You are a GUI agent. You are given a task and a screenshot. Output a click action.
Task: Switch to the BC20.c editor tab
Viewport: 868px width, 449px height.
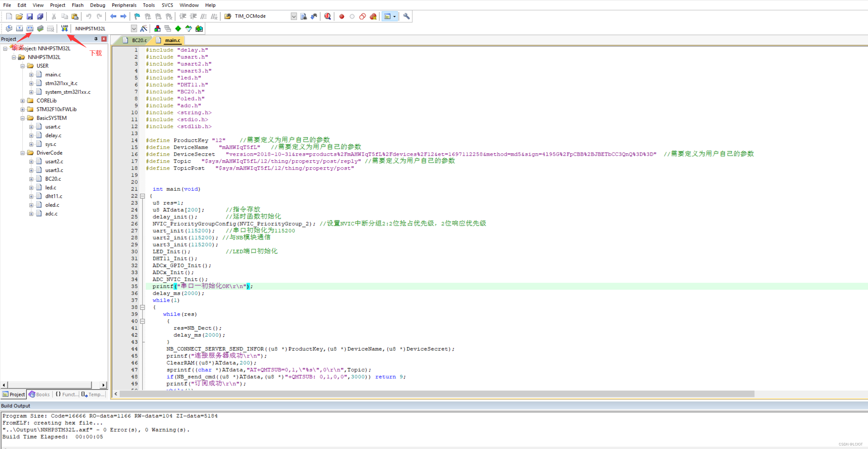pyautogui.click(x=136, y=40)
